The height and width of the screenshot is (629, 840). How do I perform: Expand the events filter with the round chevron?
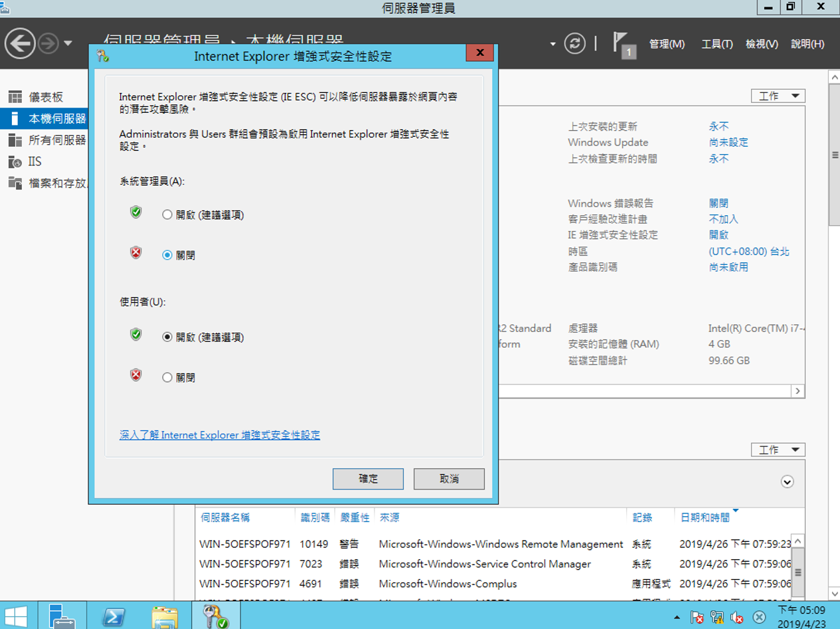(788, 482)
